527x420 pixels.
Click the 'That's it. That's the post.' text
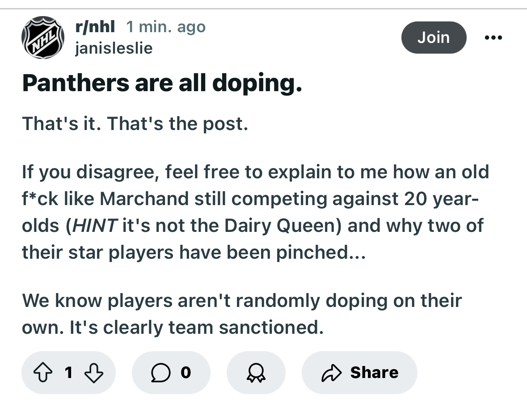coord(135,124)
